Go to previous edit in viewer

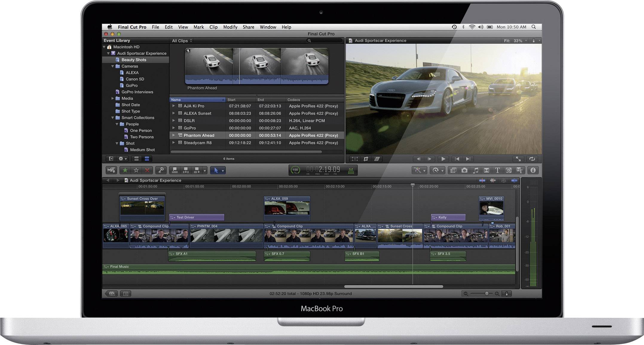pos(457,159)
